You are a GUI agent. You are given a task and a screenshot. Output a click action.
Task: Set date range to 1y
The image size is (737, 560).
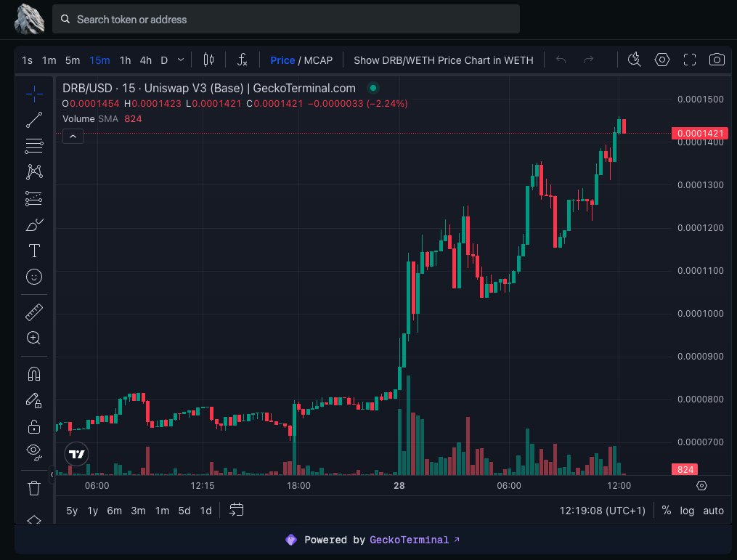(93, 511)
